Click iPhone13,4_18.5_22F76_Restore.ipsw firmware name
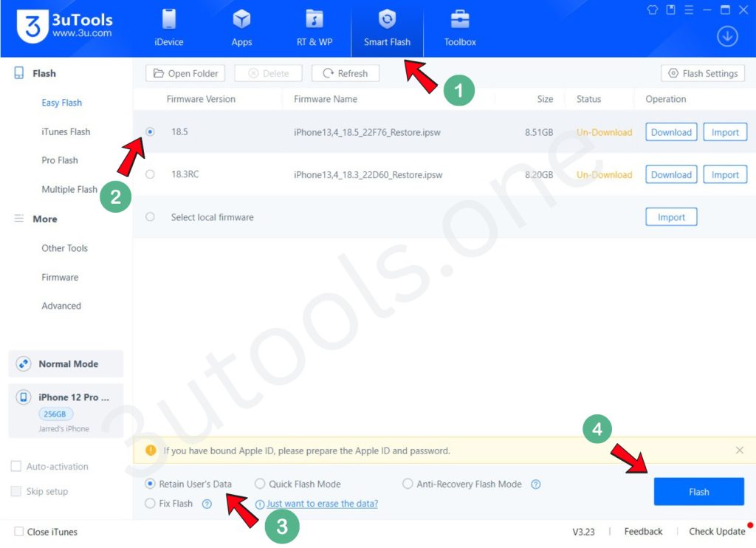Viewport: 756px width, 548px height. pos(367,132)
